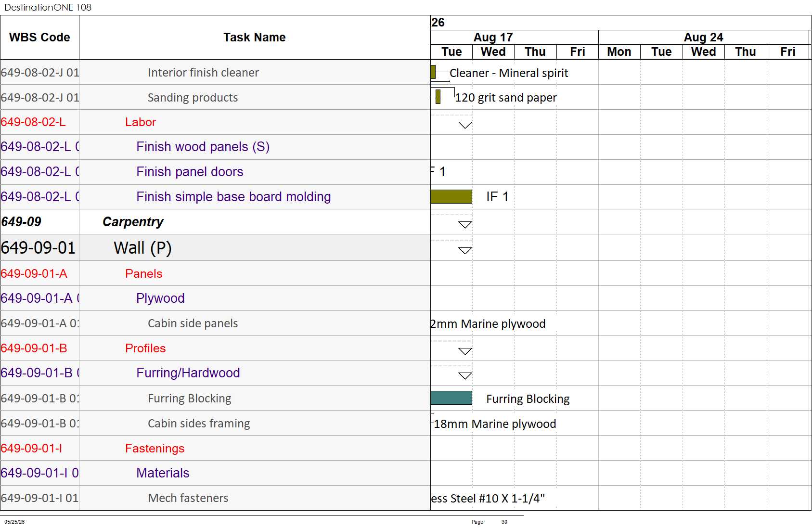Screen dimensions: 812x528
Task: Select the Sanding products Gantt bar
Action: coord(438,97)
